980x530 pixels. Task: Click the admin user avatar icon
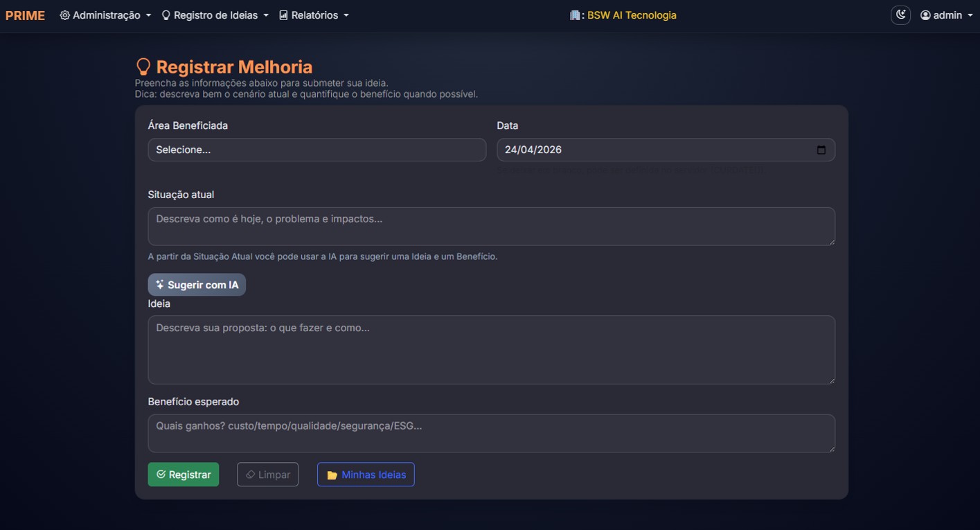pyautogui.click(x=925, y=15)
